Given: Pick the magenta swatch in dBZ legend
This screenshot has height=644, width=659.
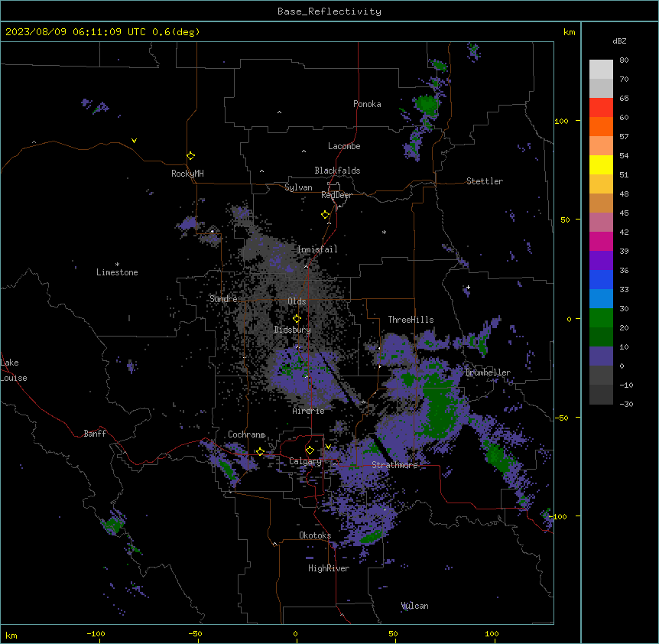Looking at the screenshot, I should click(x=601, y=241).
